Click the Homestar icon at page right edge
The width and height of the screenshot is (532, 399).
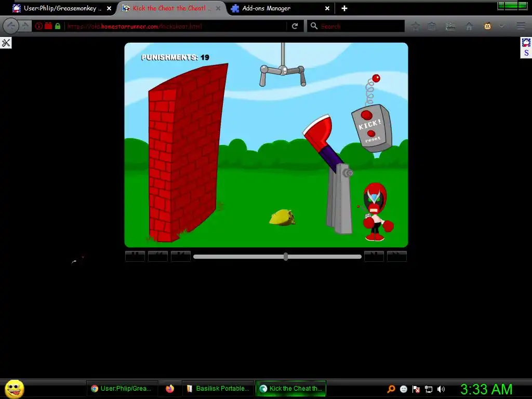526,43
